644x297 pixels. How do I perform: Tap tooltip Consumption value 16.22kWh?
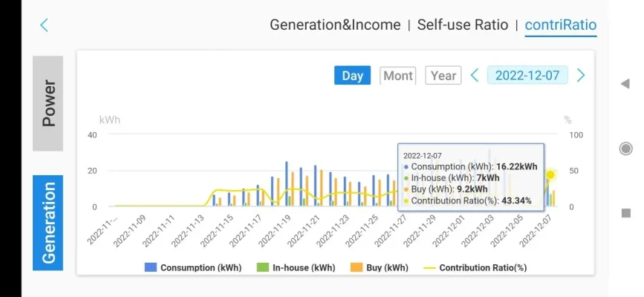pos(517,167)
